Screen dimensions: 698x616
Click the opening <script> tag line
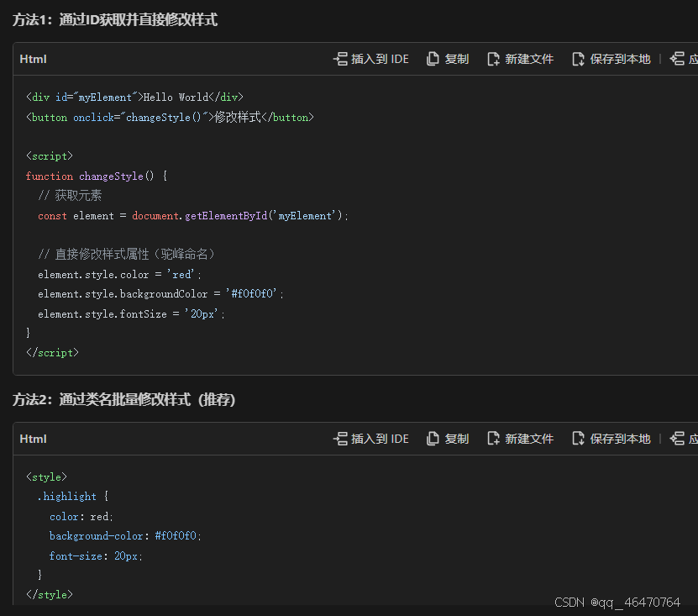pyautogui.click(x=50, y=156)
